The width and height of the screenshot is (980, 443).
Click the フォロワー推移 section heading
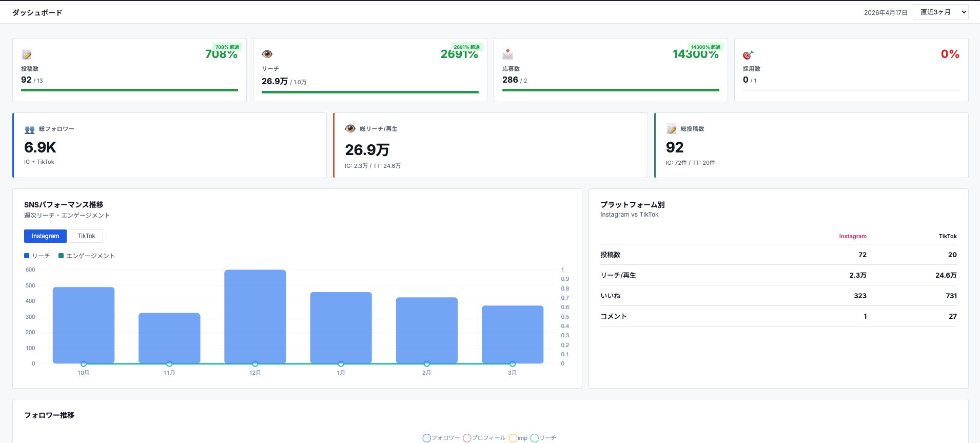click(x=49, y=415)
